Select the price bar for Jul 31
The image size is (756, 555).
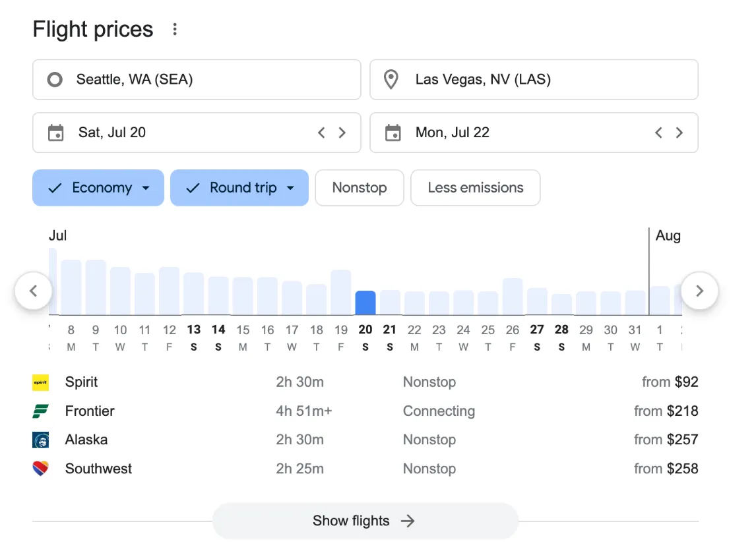pyautogui.click(x=635, y=303)
